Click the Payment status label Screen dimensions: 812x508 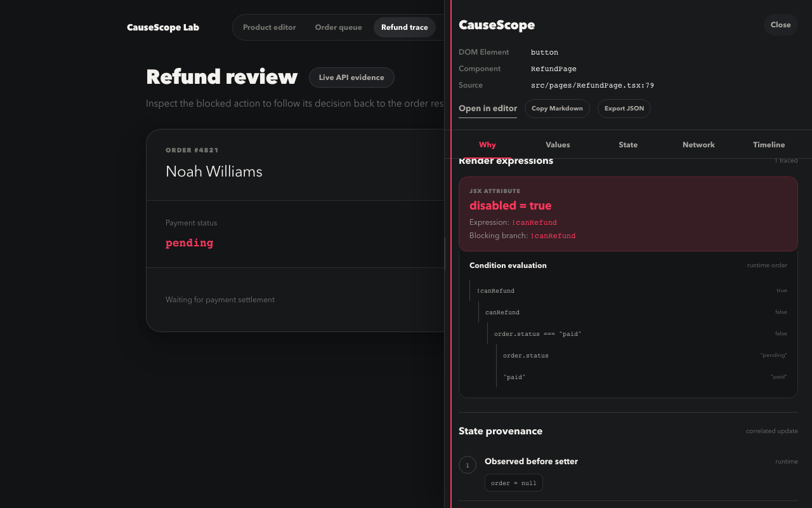click(x=191, y=223)
